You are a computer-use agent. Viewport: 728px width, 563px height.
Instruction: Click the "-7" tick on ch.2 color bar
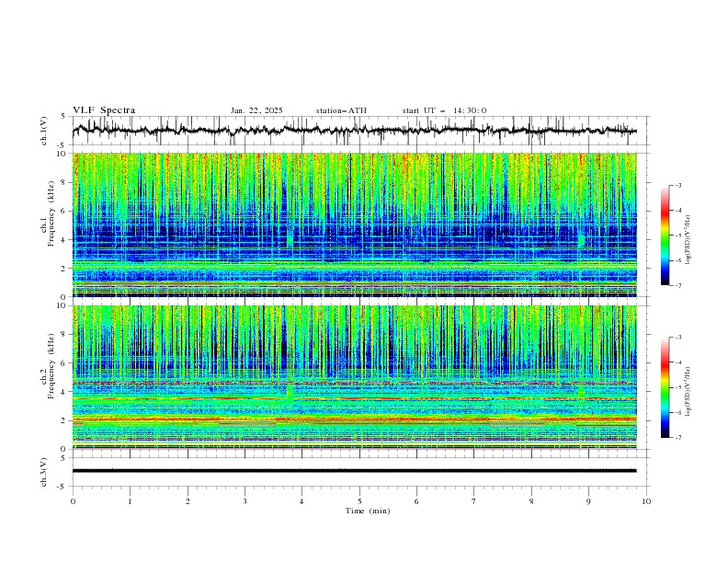[677, 437]
